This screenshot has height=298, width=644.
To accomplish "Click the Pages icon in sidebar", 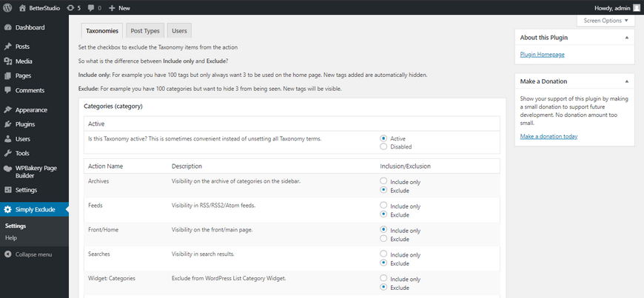I will click(x=7, y=75).
